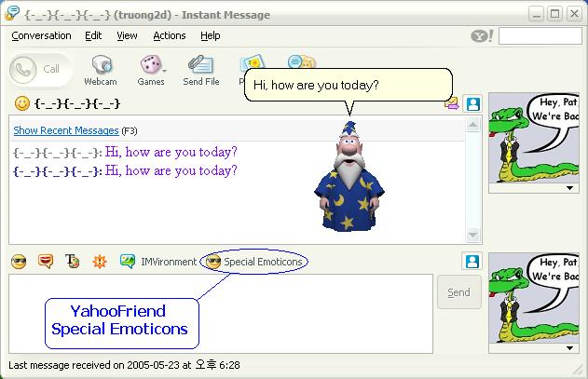
Task: Open the top snake avatar dropdown arrow
Action: [569, 188]
